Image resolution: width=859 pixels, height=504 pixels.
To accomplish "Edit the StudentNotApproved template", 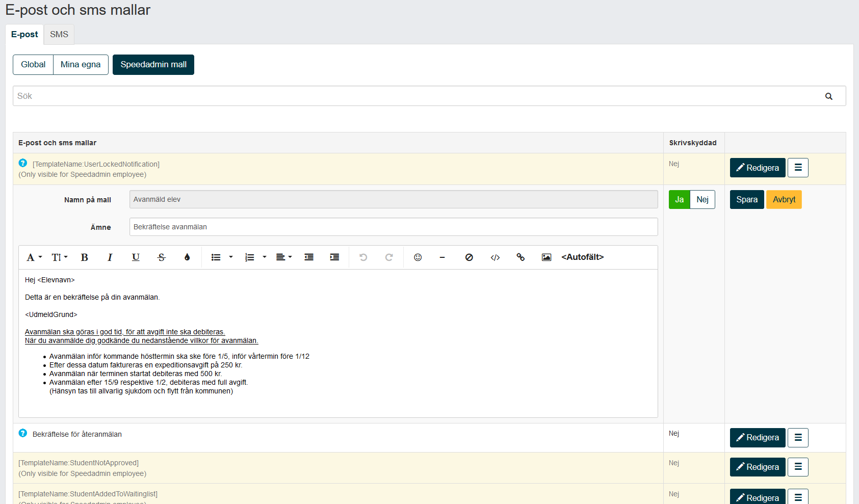I will pyautogui.click(x=758, y=467).
